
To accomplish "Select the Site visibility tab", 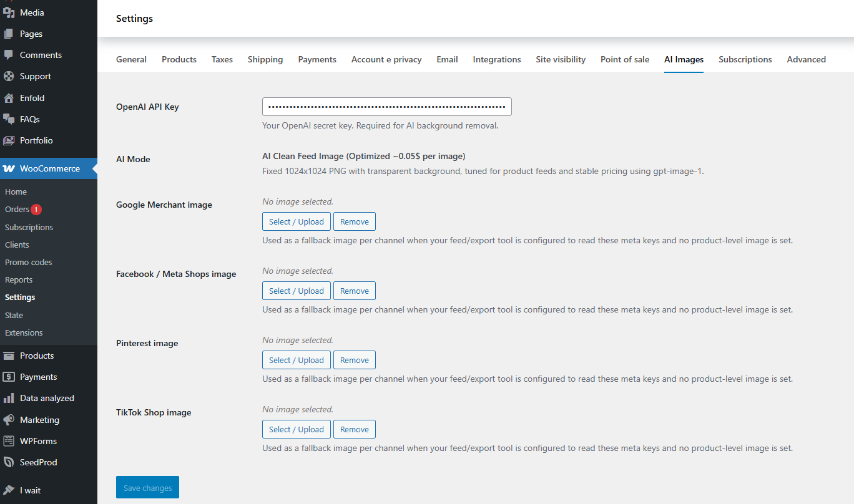I will click(x=561, y=59).
